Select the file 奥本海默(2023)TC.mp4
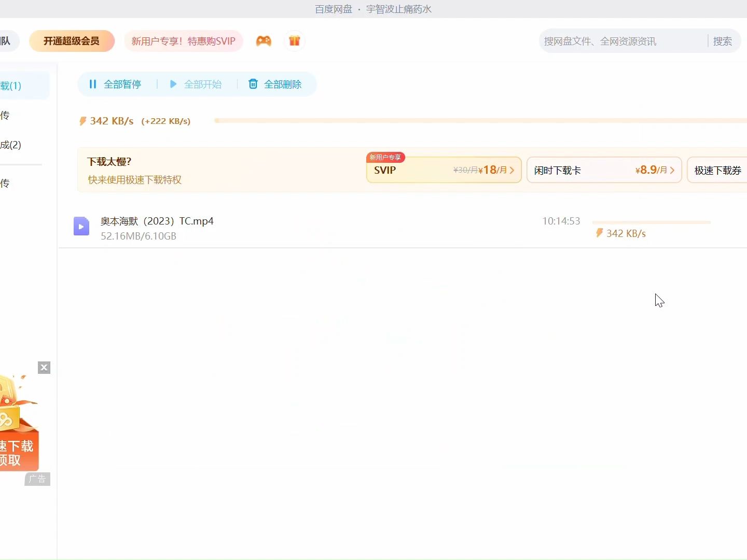 157,221
